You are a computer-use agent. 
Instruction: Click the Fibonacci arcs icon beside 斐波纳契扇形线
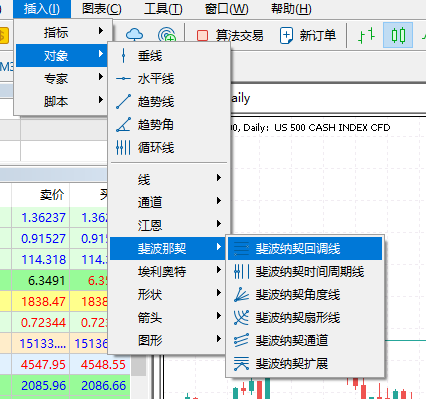click(x=241, y=318)
